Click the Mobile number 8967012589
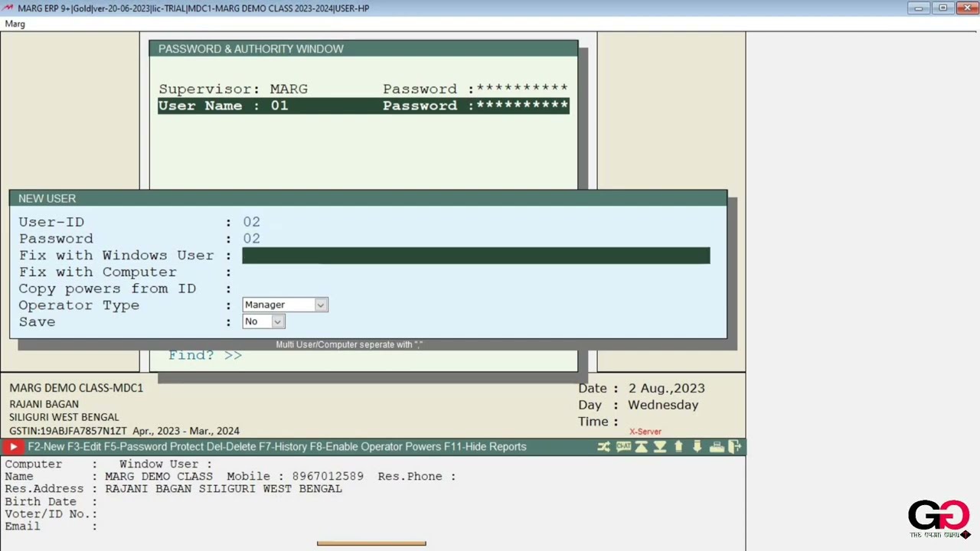 coord(328,476)
